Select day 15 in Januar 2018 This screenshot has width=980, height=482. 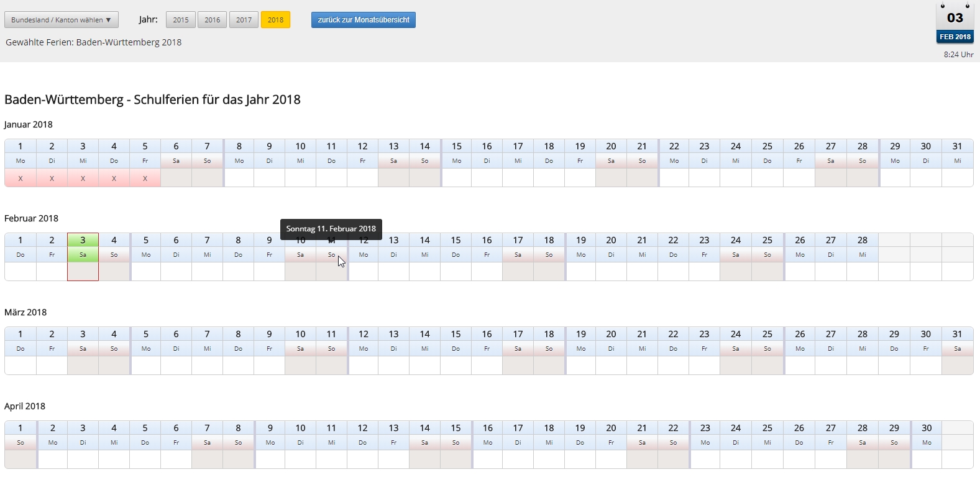click(457, 146)
